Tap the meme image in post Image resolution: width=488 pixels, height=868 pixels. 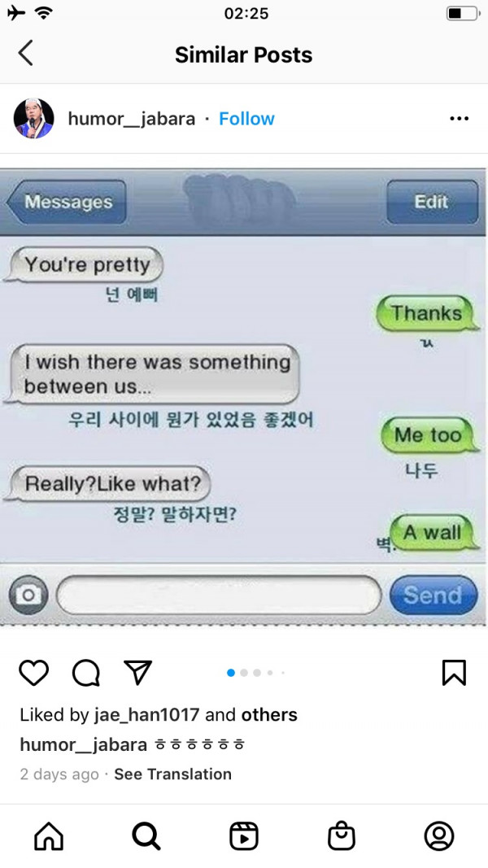coord(243,397)
